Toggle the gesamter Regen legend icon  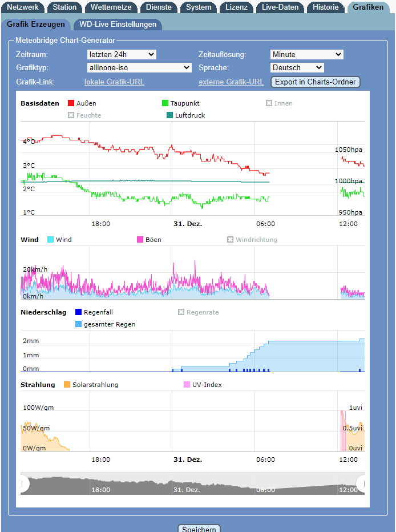pyautogui.click(x=79, y=324)
